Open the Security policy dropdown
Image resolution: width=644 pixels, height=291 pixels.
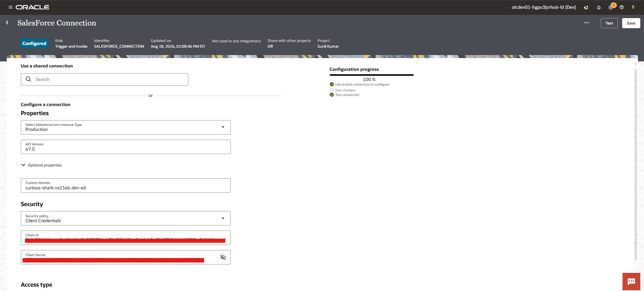[126, 218]
